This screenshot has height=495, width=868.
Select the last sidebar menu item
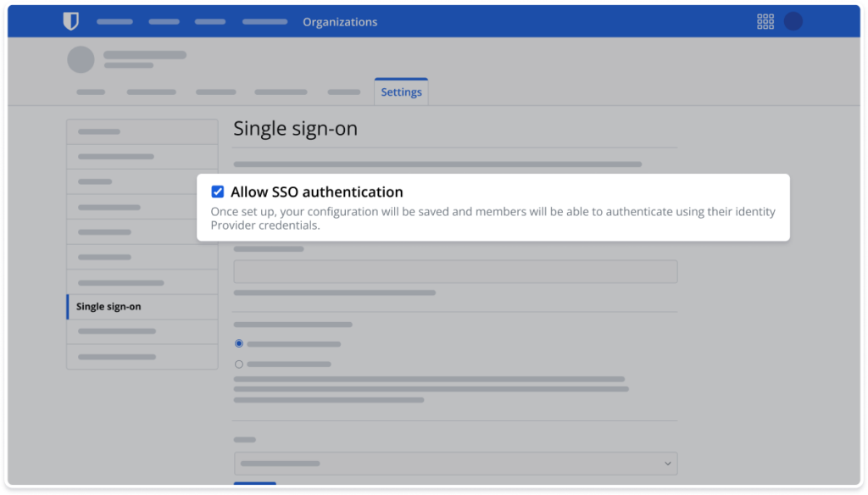coord(142,357)
